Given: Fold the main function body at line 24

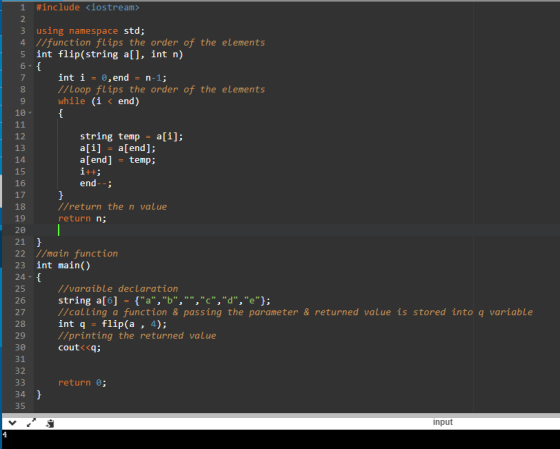Looking at the screenshot, I should click(x=30, y=276).
